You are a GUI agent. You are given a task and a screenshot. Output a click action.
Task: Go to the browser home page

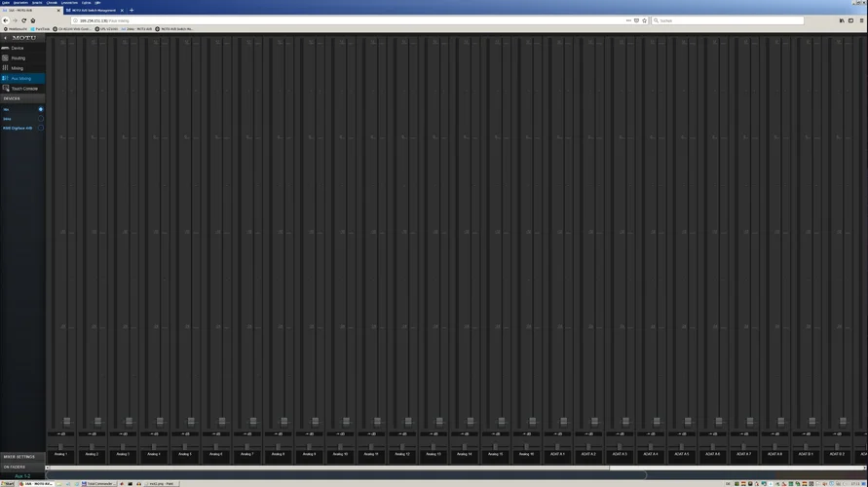pos(33,20)
